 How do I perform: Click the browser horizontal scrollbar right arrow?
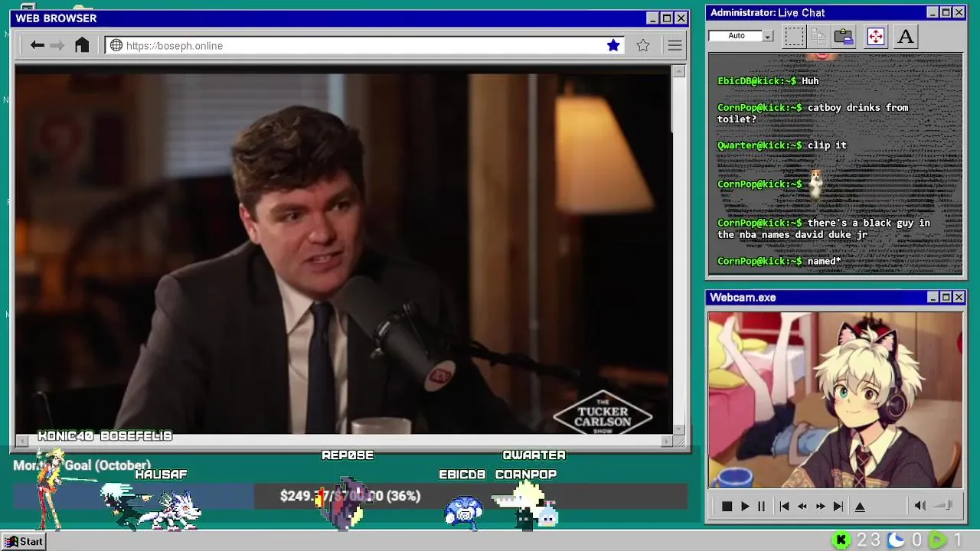pyautogui.click(x=666, y=440)
